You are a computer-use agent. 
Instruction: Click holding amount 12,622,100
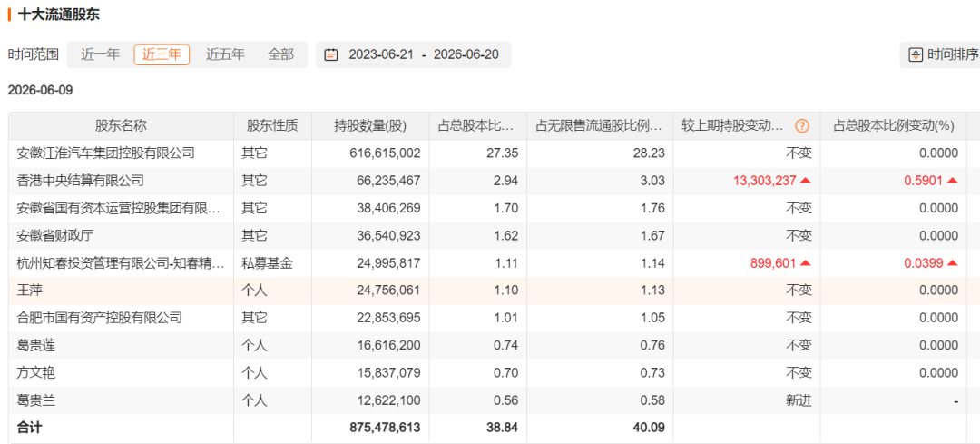click(x=388, y=400)
